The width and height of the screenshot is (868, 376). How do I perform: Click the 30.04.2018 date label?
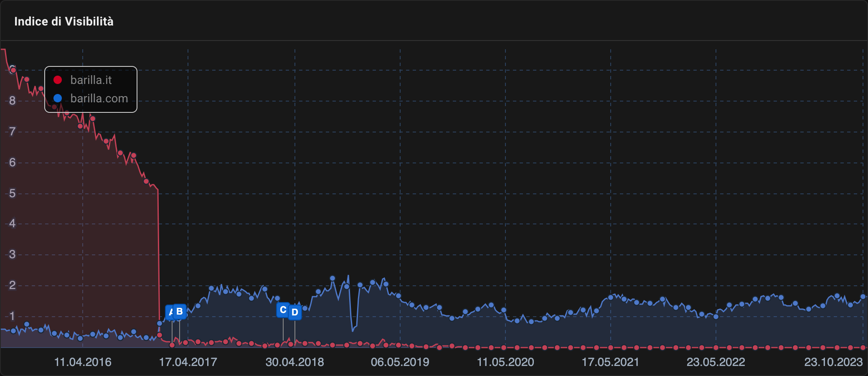295,362
